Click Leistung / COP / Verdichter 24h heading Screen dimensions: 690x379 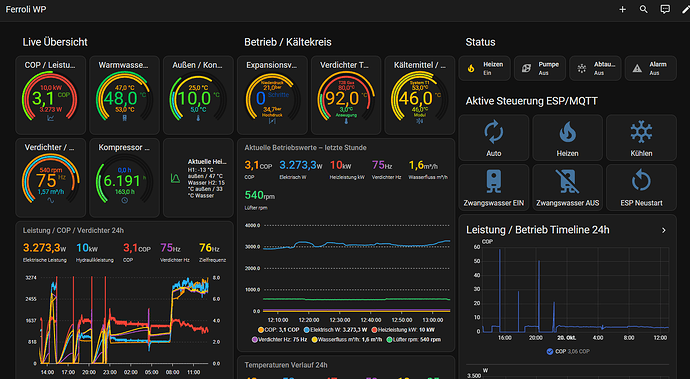(73, 230)
